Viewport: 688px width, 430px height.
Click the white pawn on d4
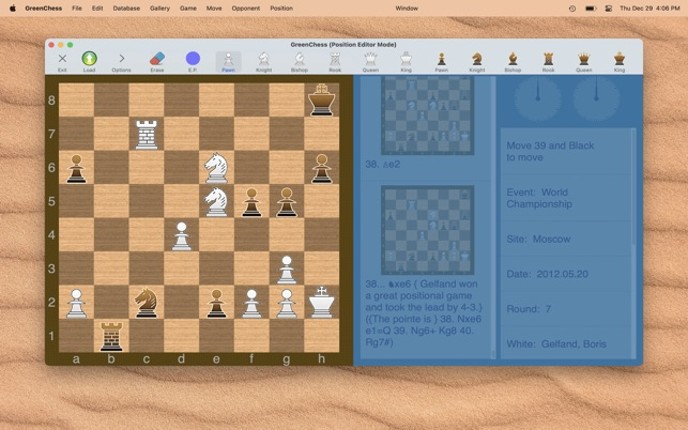click(x=182, y=236)
